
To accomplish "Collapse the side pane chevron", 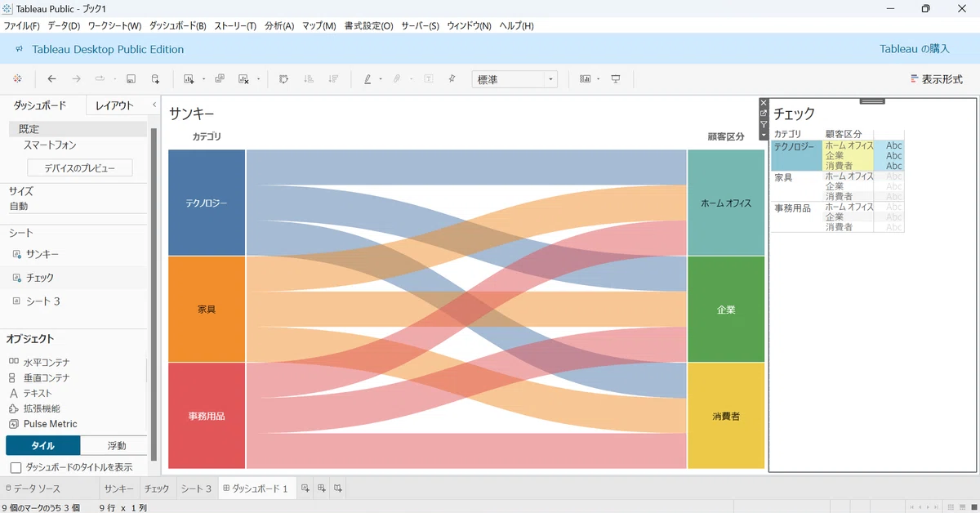I will point(154,105).
